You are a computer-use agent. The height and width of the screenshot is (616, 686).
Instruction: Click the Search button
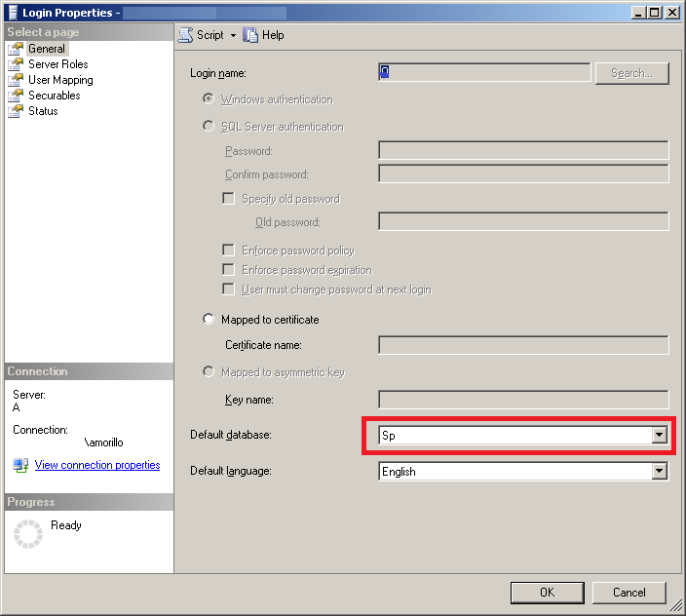coord(632,73)
